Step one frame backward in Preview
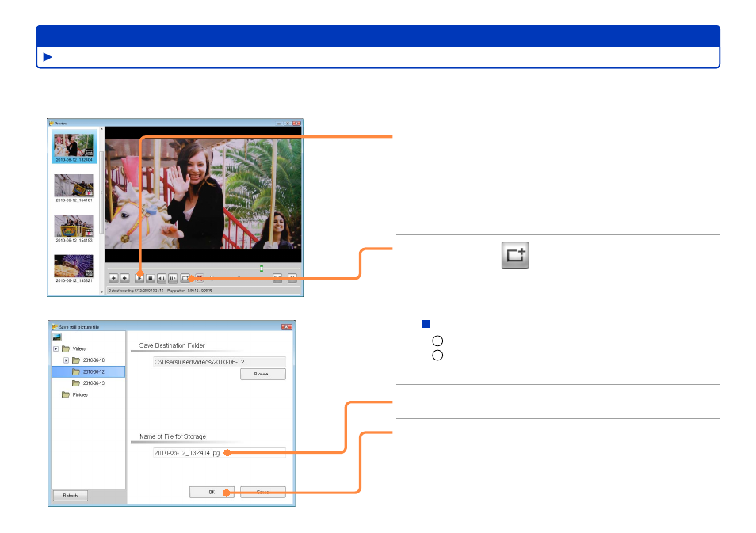 click(x=162, y=278)
